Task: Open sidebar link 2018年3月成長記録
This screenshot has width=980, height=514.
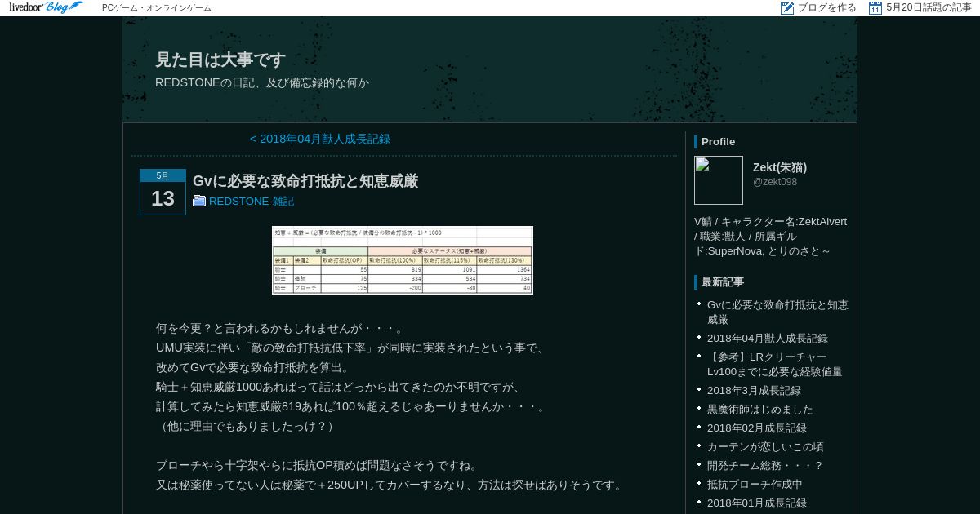Action: [x=754, y=390]
